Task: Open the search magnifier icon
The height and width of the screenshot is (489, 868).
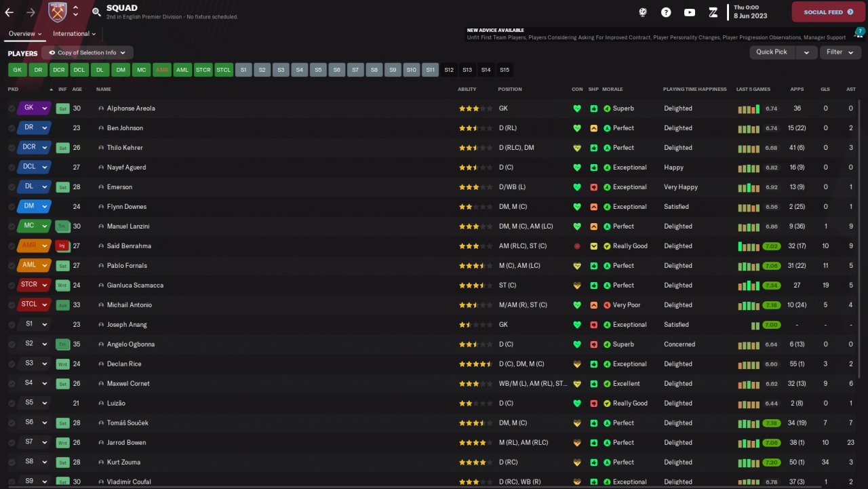Action: tap(96, 12)
